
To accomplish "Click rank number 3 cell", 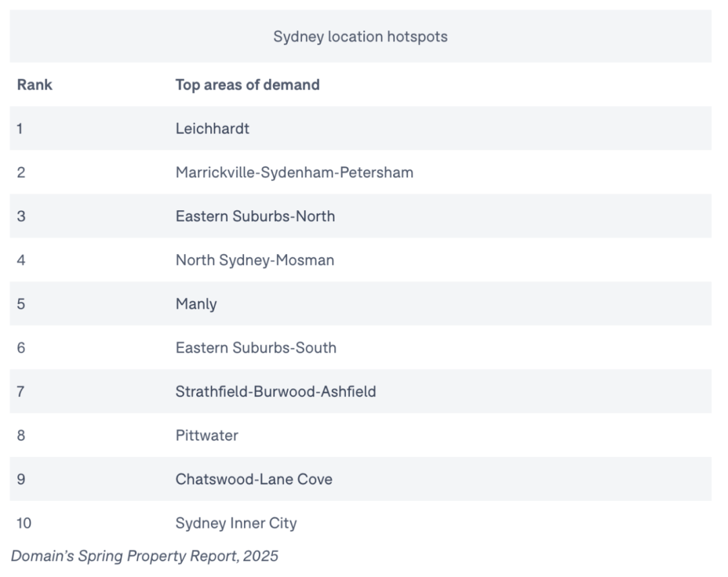I will click(21, 216).
